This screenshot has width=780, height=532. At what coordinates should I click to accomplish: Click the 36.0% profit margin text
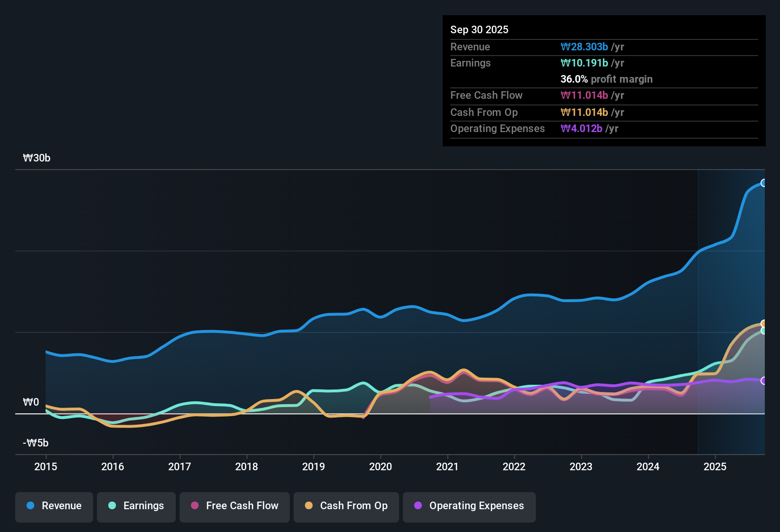coord(606,79)
